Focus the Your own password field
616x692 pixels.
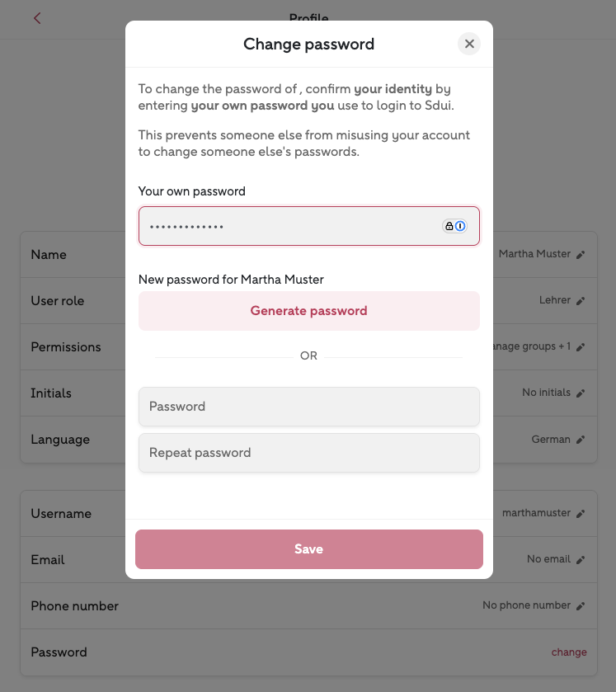[x=289, y=226]
